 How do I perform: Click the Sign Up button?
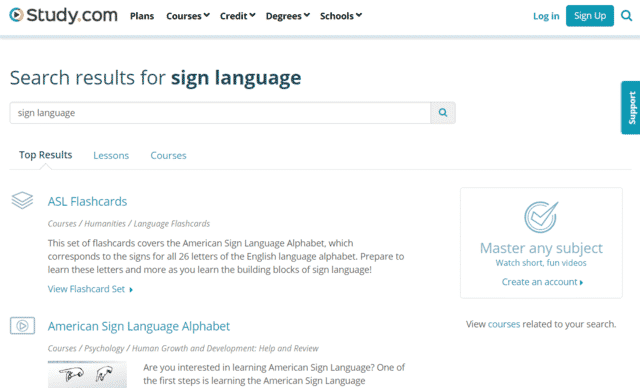(x=590, y=16)
